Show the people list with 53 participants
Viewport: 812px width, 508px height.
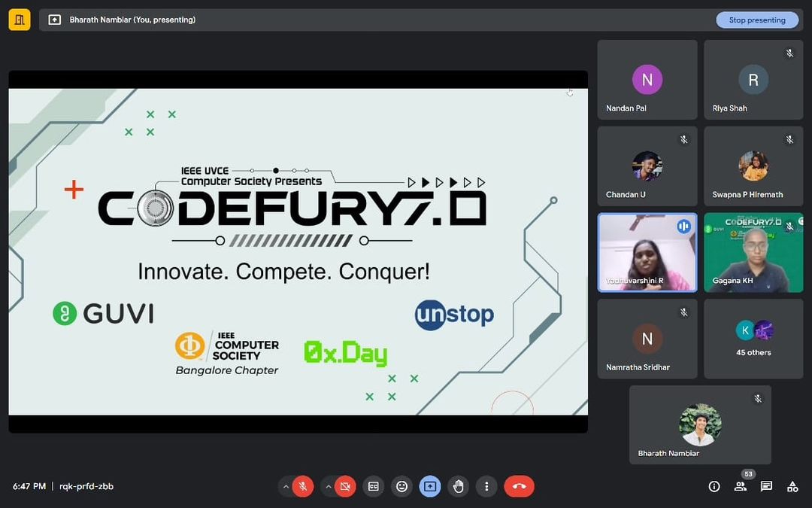click(x=741, y=486)
